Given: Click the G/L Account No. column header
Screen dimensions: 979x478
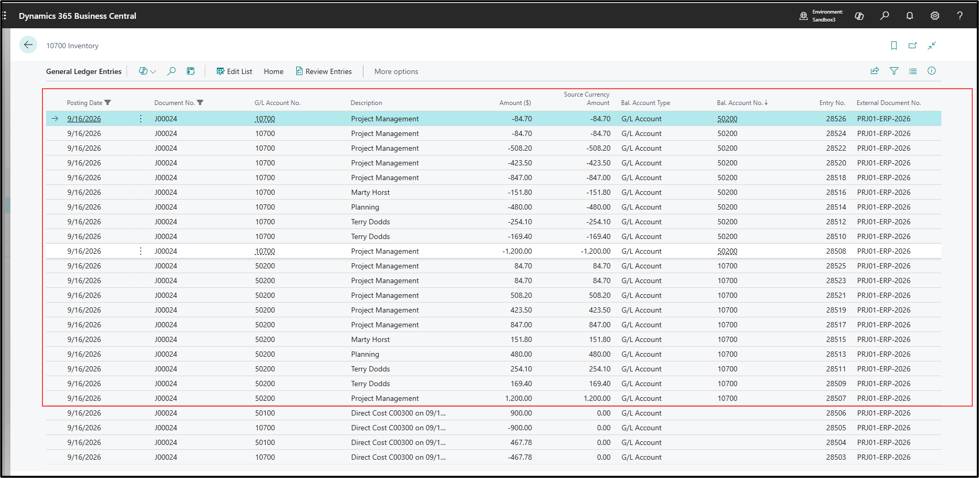Looking at the screenshot, I should (x=278, y=102).
